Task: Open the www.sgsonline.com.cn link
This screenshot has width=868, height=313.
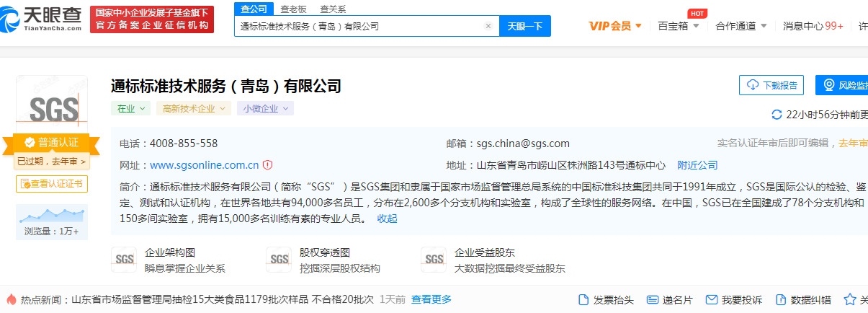Action: coord(204,165)
